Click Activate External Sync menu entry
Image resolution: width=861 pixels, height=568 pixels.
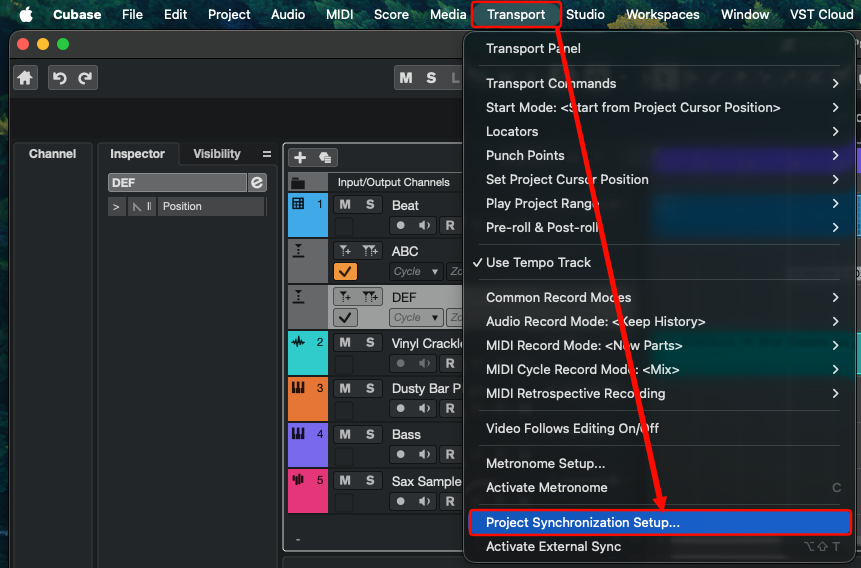(660, 547)
